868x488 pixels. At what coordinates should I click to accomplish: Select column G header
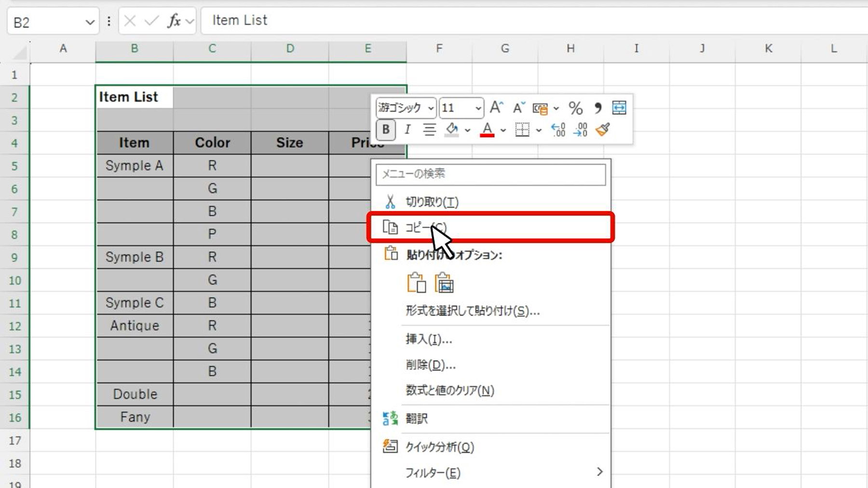[505, 49]
